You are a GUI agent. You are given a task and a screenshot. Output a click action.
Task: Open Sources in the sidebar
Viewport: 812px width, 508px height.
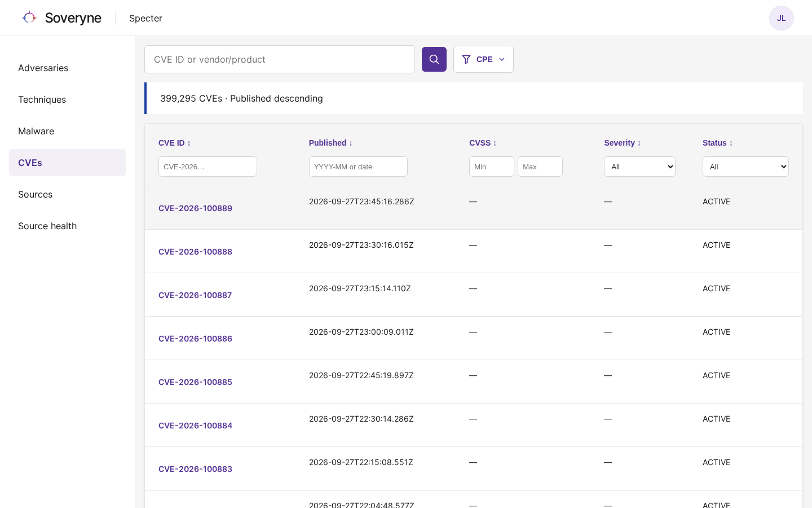click(x=67, y=194)
